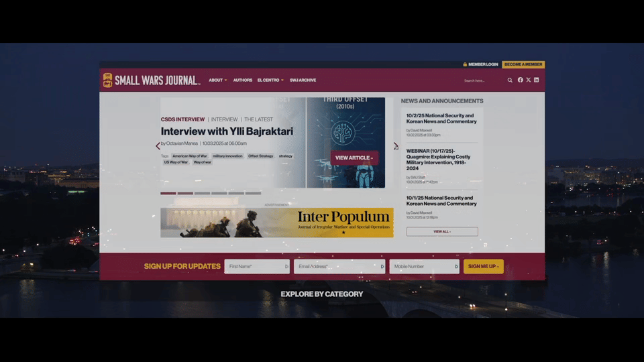
Task: Click the Offset Strategy tag
Action: [x=260, y=156]
